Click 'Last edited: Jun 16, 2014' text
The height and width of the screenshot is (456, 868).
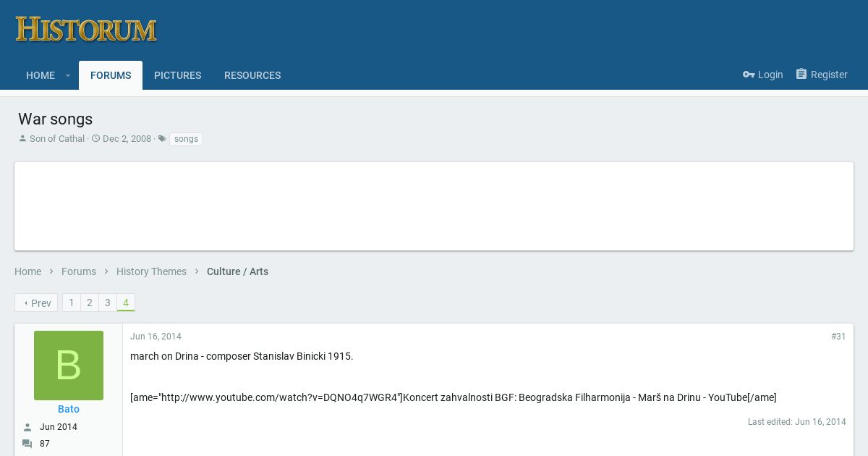(797, 422)
